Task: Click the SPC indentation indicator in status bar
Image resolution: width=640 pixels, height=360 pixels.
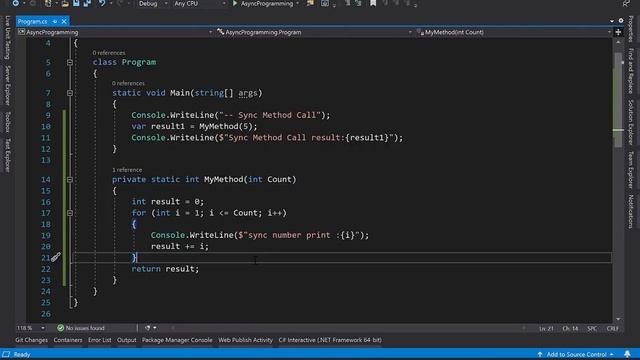Action: [592, 328]
